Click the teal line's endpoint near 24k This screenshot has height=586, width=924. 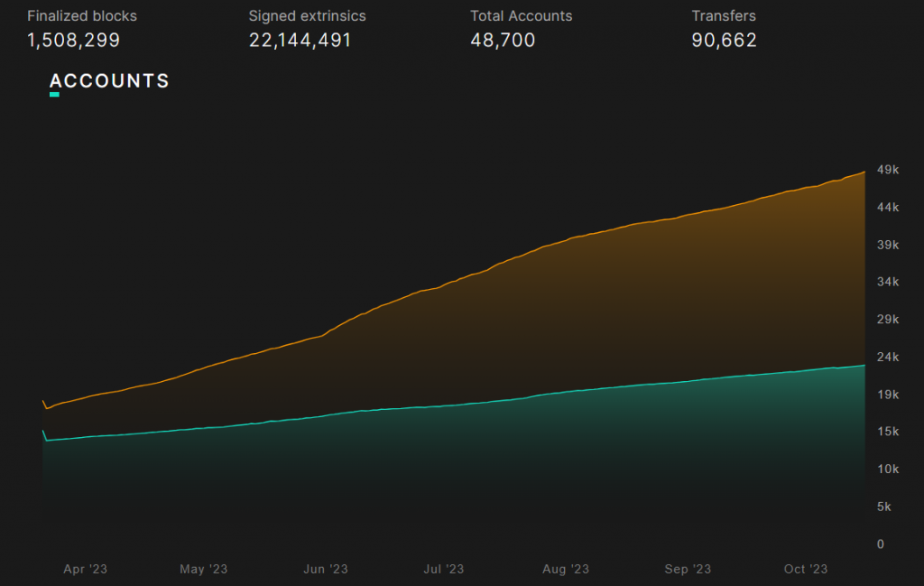864,366
